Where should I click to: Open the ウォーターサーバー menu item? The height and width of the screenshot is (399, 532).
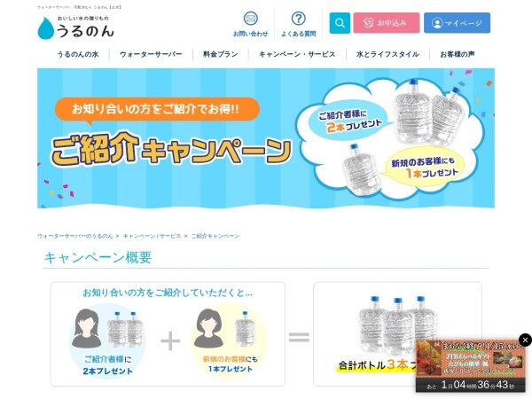(x=151, y=54)
